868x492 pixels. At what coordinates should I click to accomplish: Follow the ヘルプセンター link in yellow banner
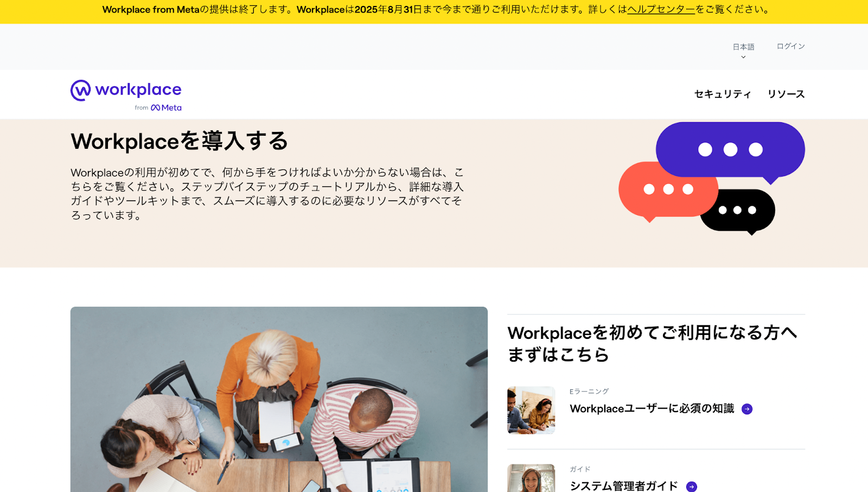pos(661,10)
